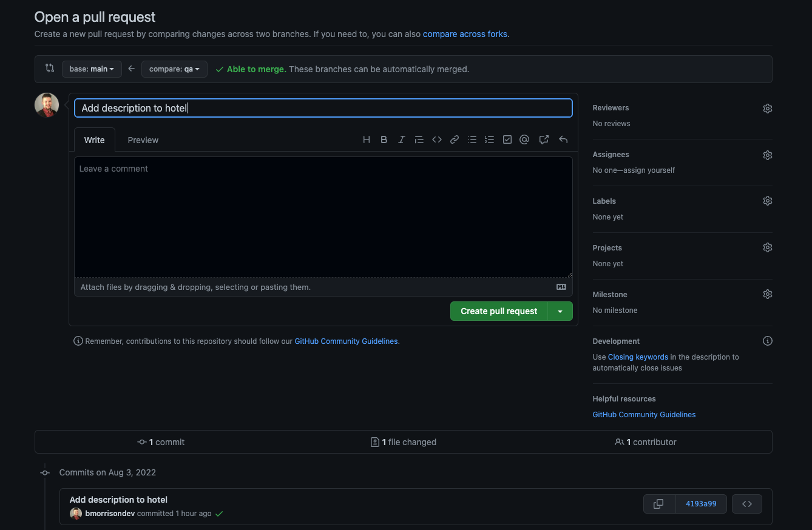Open commit hash 4193a99 link

point(701,504)
